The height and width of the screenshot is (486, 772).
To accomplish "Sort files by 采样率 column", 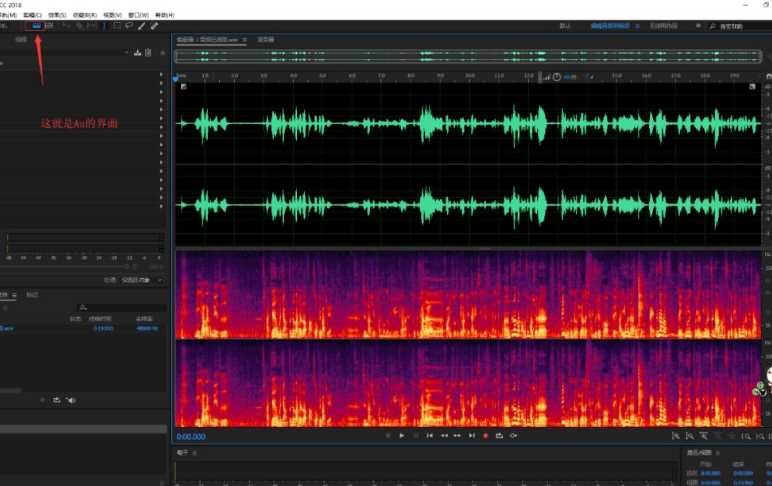I will click(144, 319).
